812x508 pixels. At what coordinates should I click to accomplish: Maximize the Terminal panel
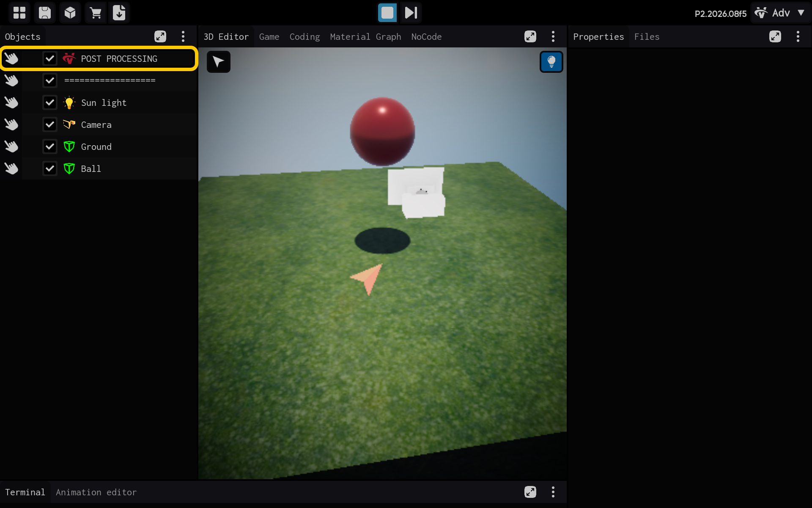point(530,492)
